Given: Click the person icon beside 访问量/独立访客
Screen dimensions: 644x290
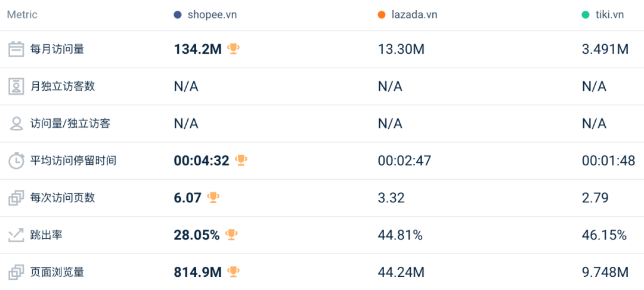Looking at the screenshot, I should pyautogui.click(x=17, y=124).
